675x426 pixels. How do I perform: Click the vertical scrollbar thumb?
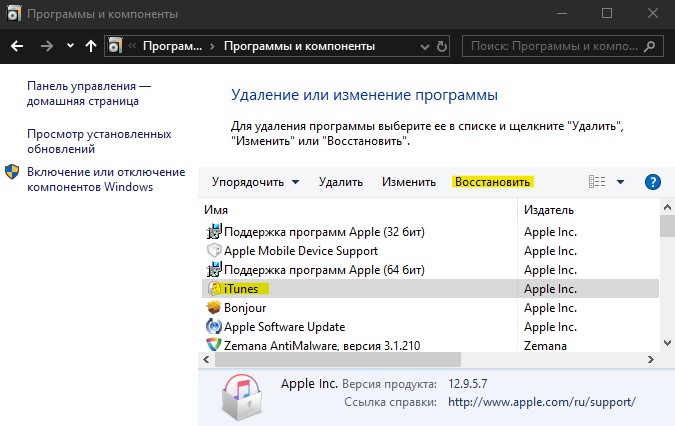[x=667, y=226]
